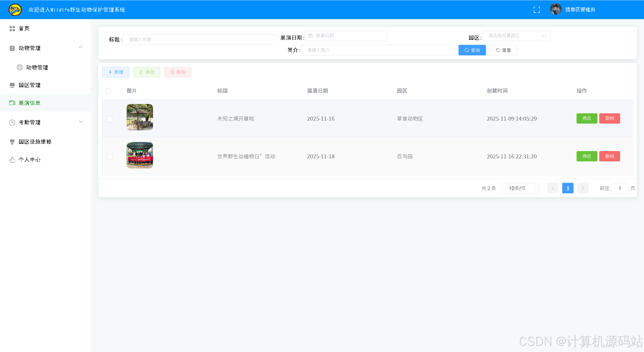This screenshot has width=644, height=352.
Task: Open the 园区 select dropdown
Action: click(x=516, y=36)
